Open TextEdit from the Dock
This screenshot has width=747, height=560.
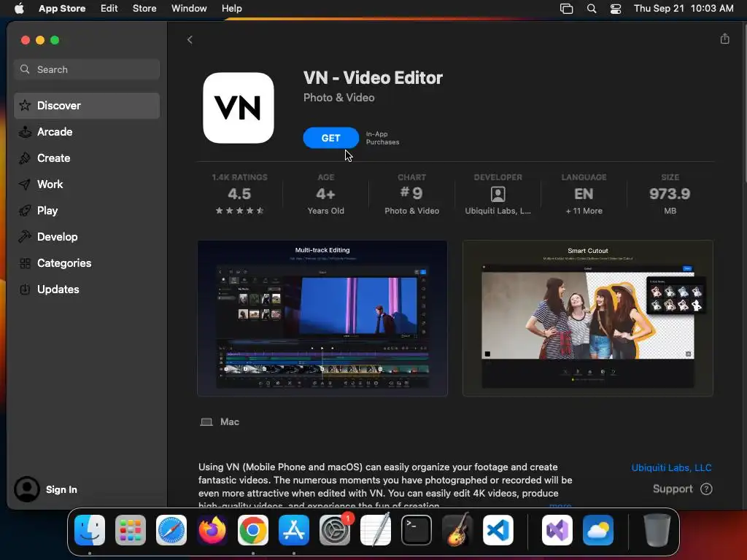click(376, 530)
